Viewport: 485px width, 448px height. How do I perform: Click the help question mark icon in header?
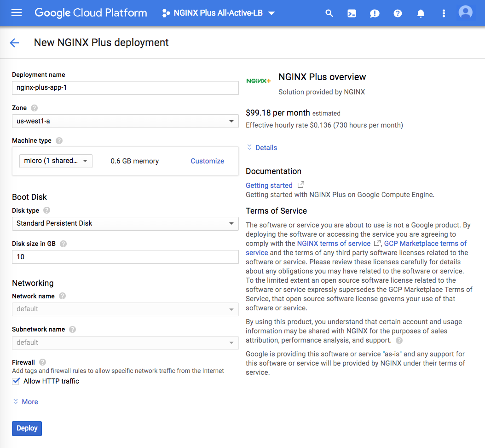(398, 13)
